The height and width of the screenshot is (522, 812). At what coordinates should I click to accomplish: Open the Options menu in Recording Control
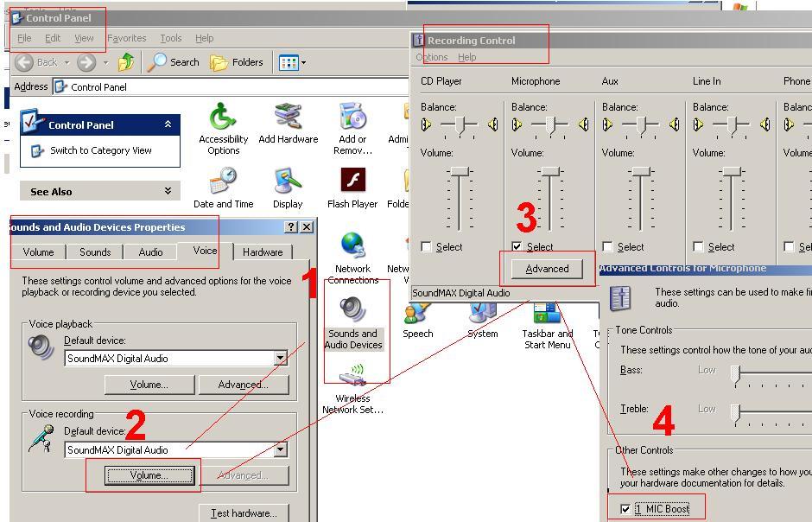(431, 57)
